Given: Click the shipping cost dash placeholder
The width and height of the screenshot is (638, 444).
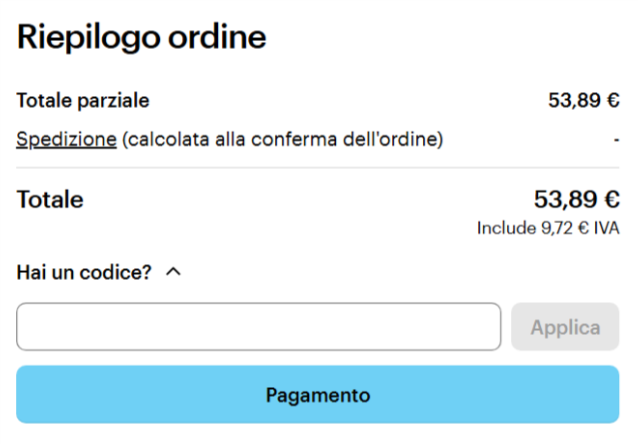Looking at the screenshot, I should tap(616, 140).
